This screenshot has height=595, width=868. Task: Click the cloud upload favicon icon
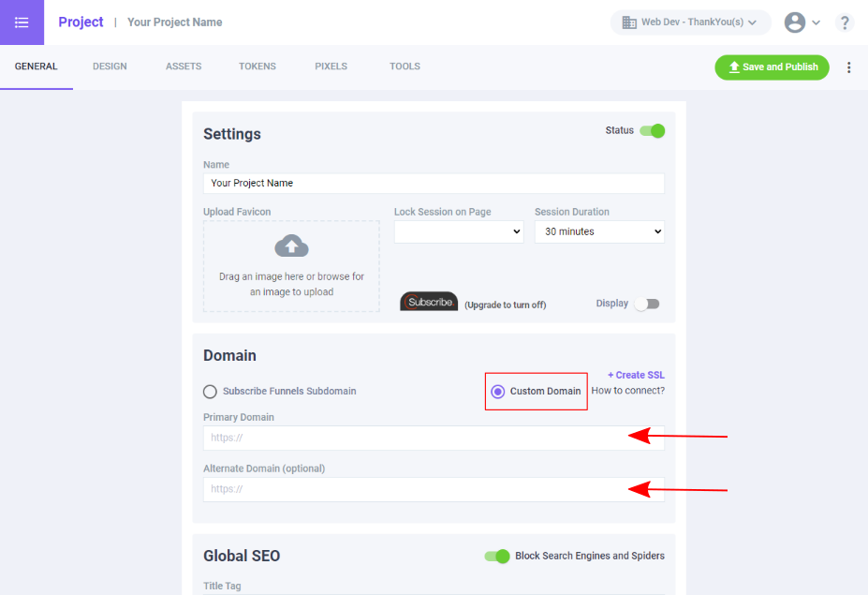[291, 246]
